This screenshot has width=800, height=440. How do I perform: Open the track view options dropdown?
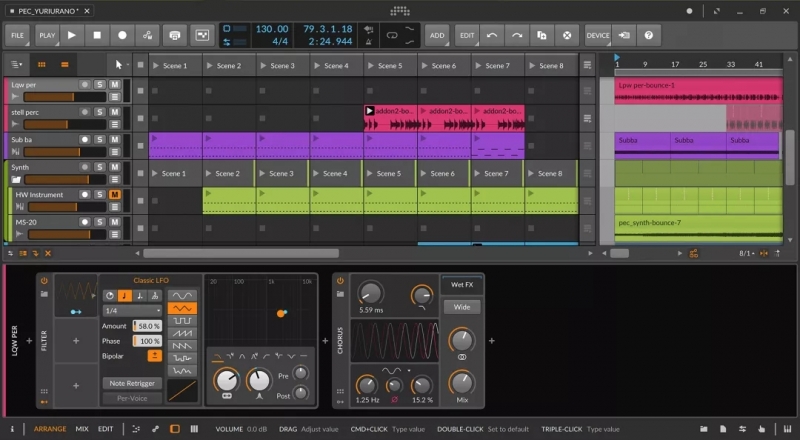tap(16, 64)
